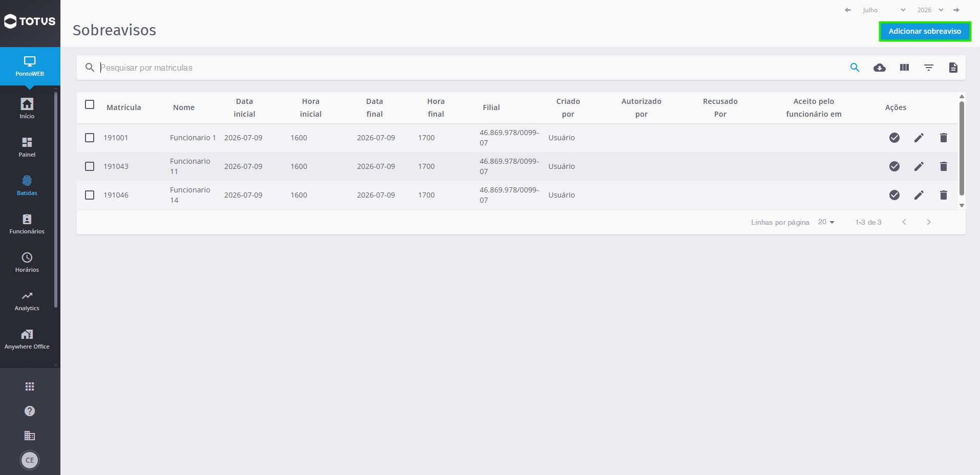This screenshot has height=475, width=980.
Task: Approve sobreaviso for matrícula 191046
Action: click(x=894, y=195)
